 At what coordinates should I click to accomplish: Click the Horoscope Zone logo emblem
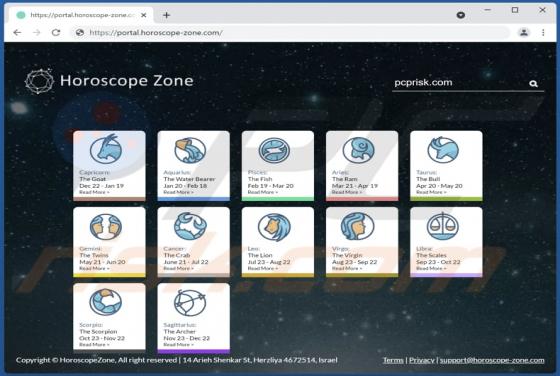[39, 81]
